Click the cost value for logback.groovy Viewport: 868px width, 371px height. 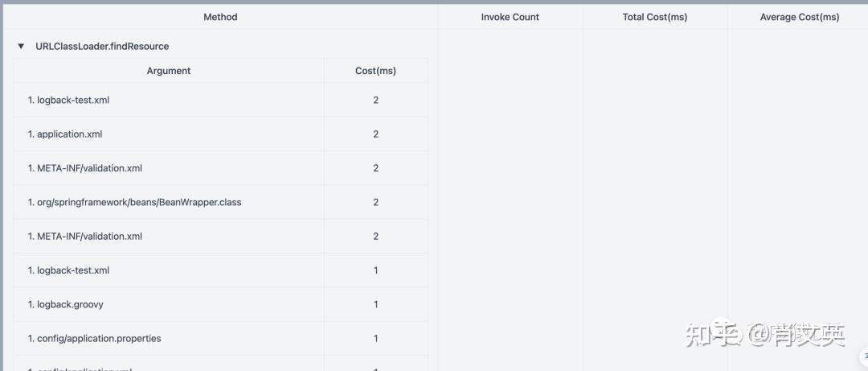click(x=375, y=304)
